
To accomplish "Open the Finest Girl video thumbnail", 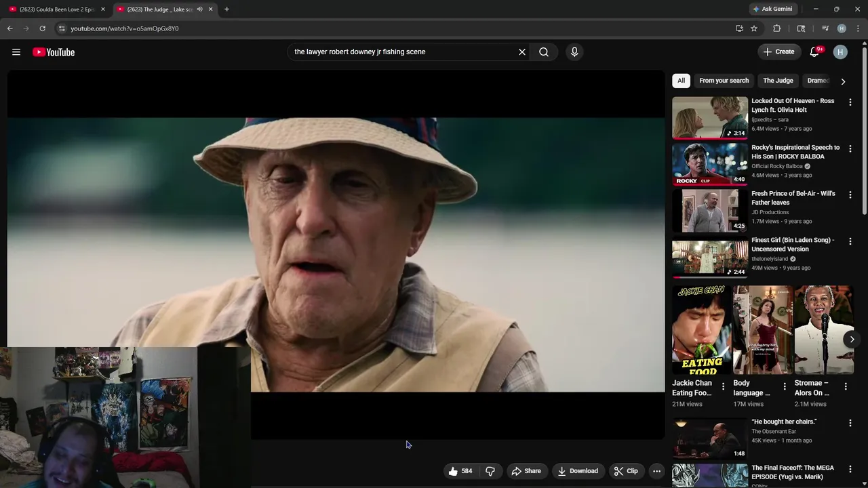I will tap(710, 256).
